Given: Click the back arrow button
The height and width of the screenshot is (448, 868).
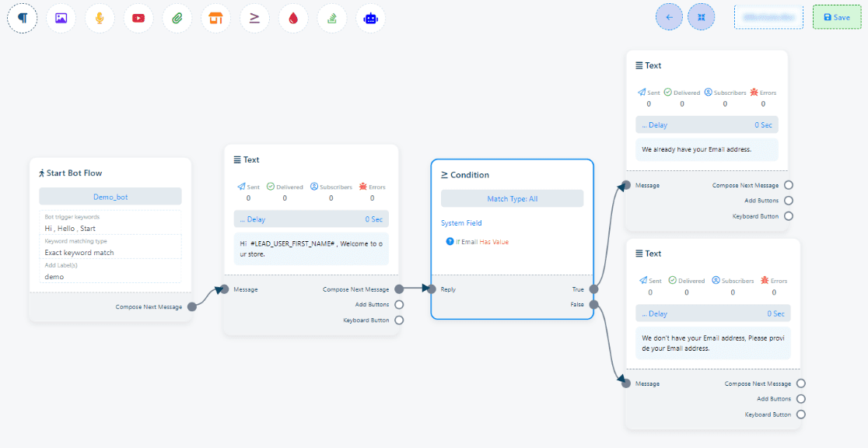Looking at the screenshot, I should pos(669,17).
